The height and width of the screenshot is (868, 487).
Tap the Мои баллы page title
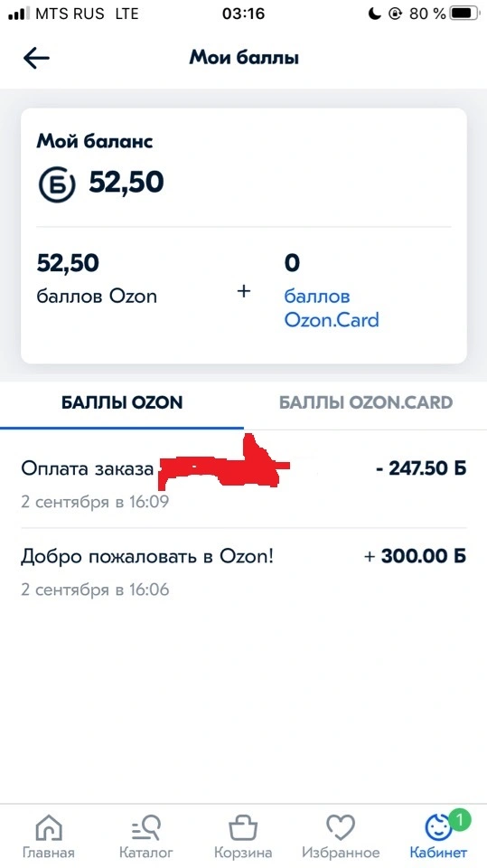[x=244, y=58]
